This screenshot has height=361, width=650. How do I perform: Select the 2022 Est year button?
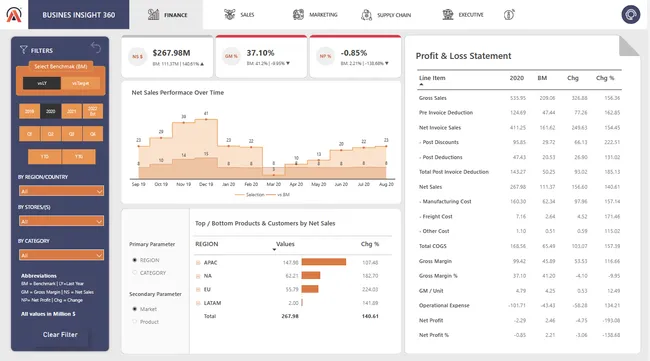[93, 111]
